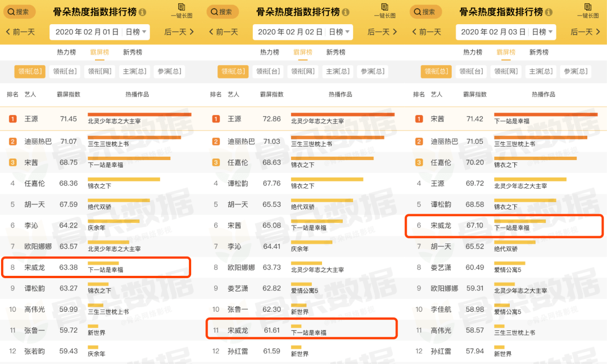The image size is (607, 364).
Task: Click the search button in Feb 01 panel
Action: [19, 12]
